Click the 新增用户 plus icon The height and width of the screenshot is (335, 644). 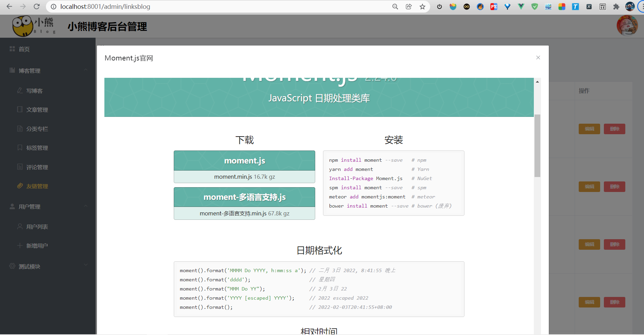pyautogui.click(x=20, y=245)
